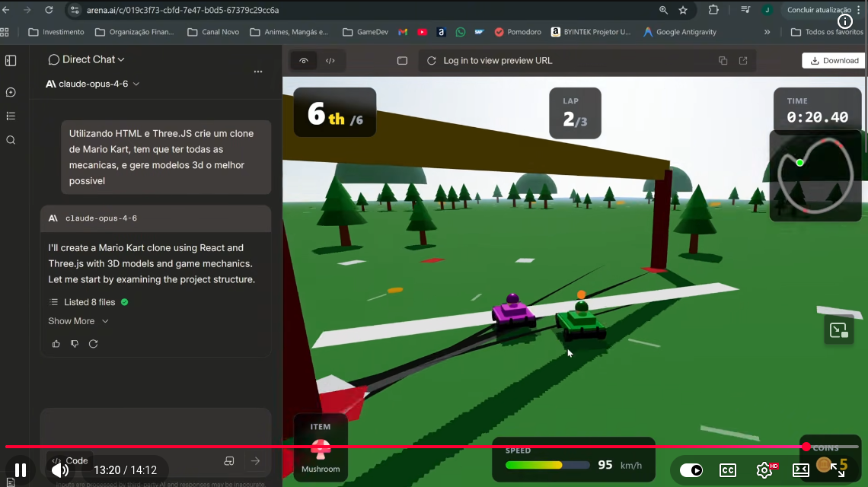
Task: Reload the browser page
Action: pos(49,10)
